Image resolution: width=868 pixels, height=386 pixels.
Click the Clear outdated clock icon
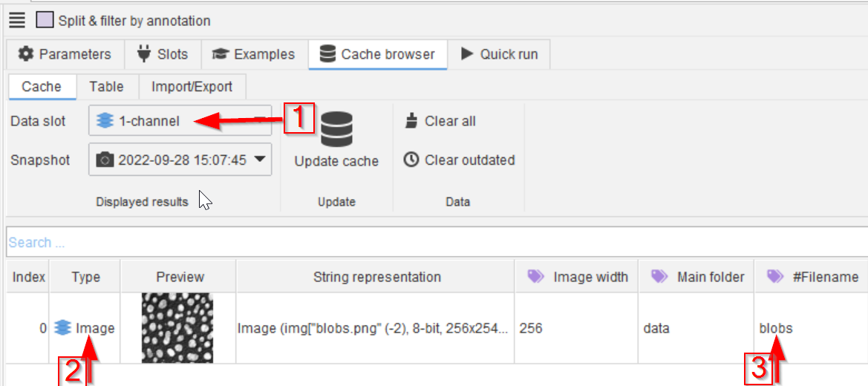(x=411, y=160)
